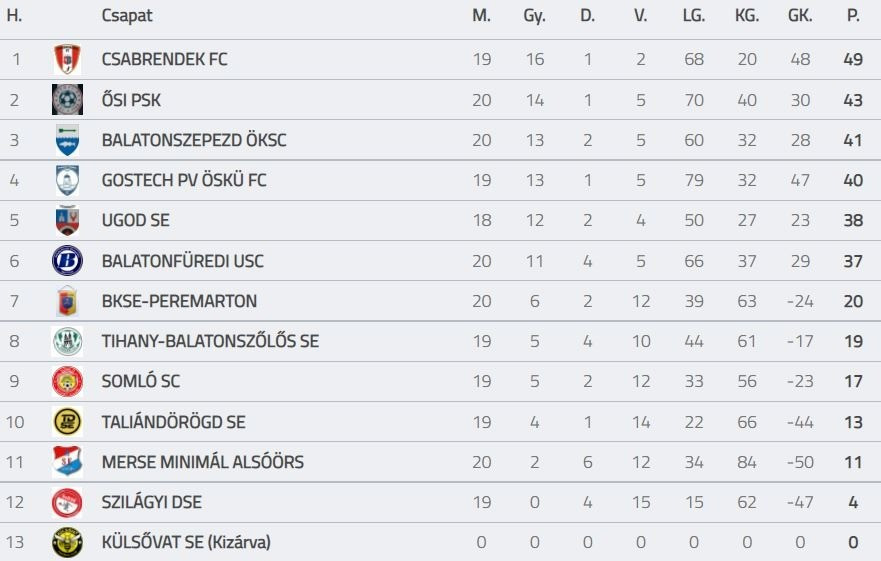Screen dimensions: 881x561
Task: Open the TIHANY-BALATONSZŐLŐS SE team page
Action: pos(210,341)
